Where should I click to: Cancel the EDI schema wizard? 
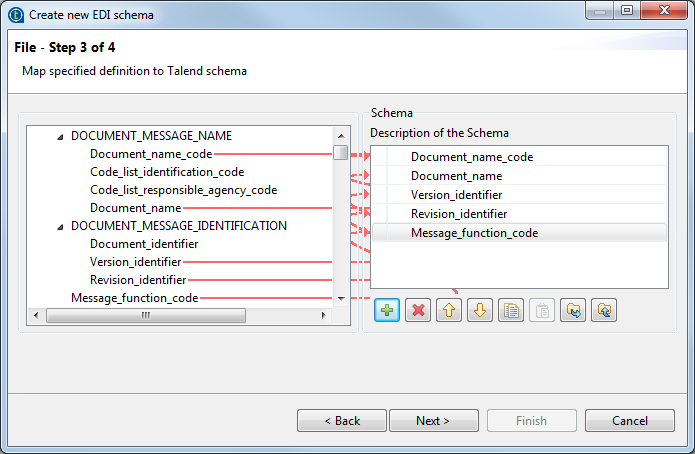coord(630,421)
